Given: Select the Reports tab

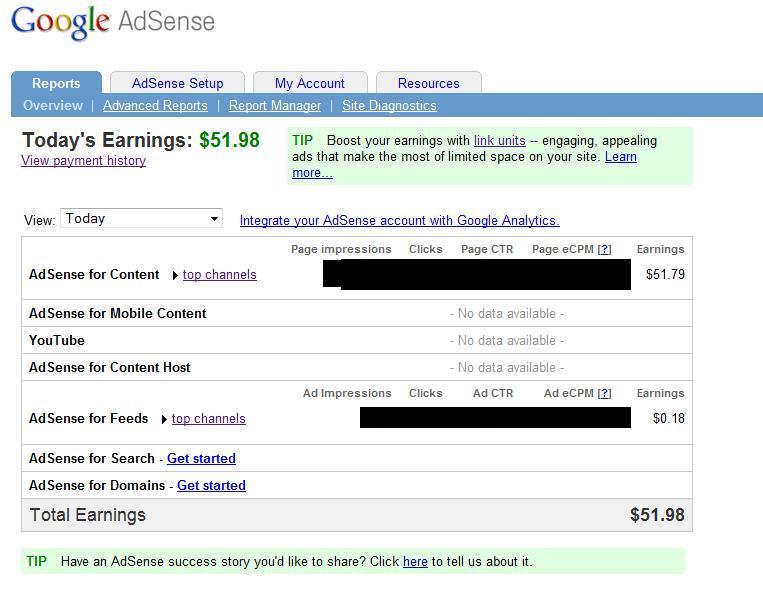Looking at the screenshot, I should tap(56, 83).
